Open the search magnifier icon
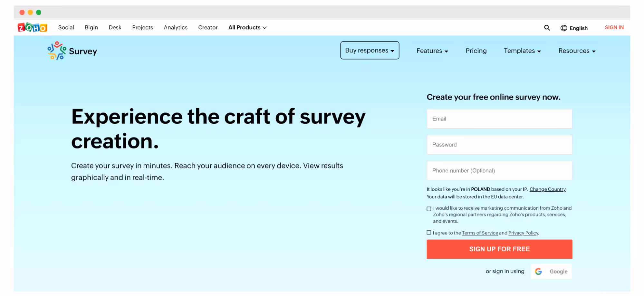644x297 pixels. pos(547,28)
